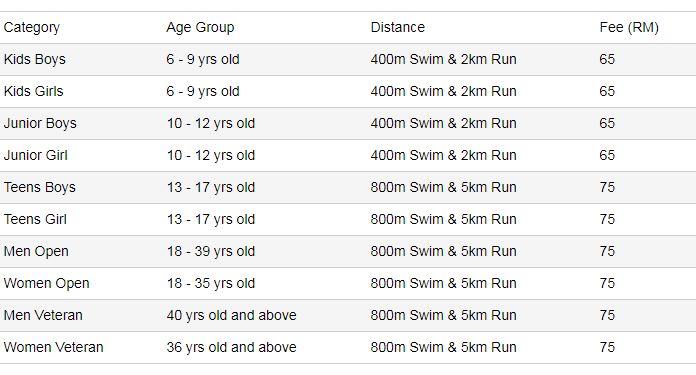The image size is (696, 375).
Task: Select the Women Veteran category cell
Action: click(53, 347)
